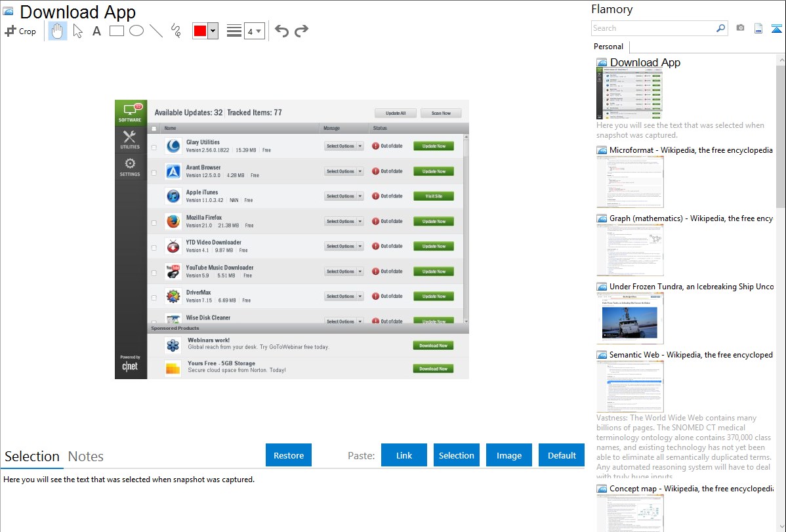Switch to the Selection tab
The width and height of the screenshot is (786, 532).
click(x=32, y=457)
